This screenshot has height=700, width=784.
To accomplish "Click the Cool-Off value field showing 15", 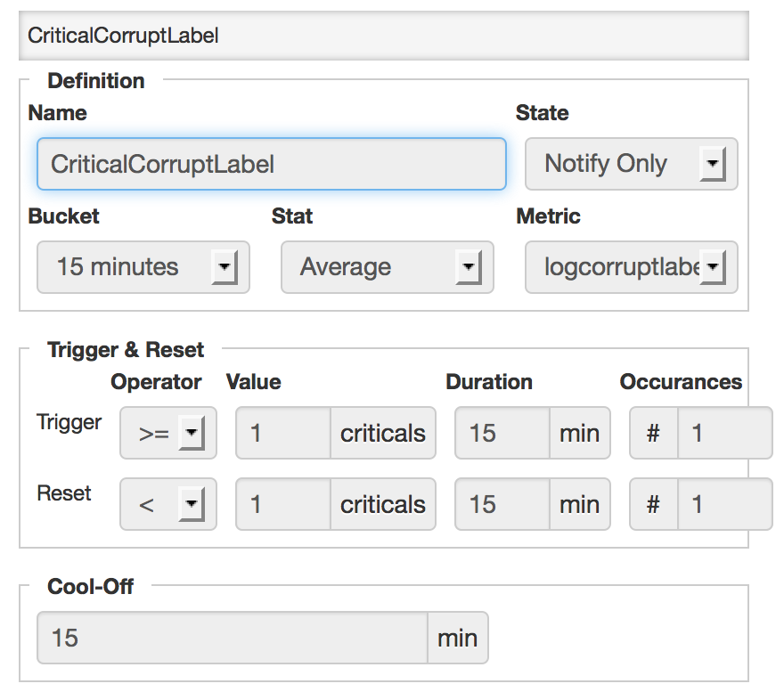I will [x=232, y=638].
